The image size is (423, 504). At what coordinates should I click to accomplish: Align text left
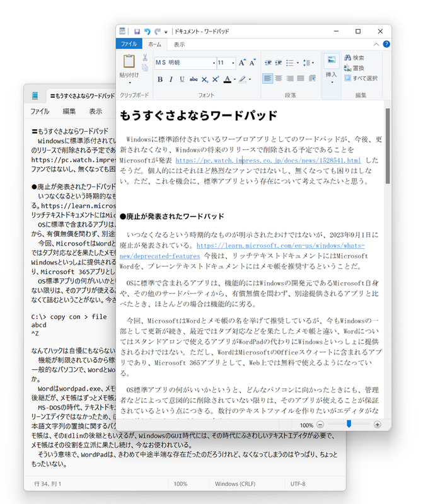click(x=268, y=78)
